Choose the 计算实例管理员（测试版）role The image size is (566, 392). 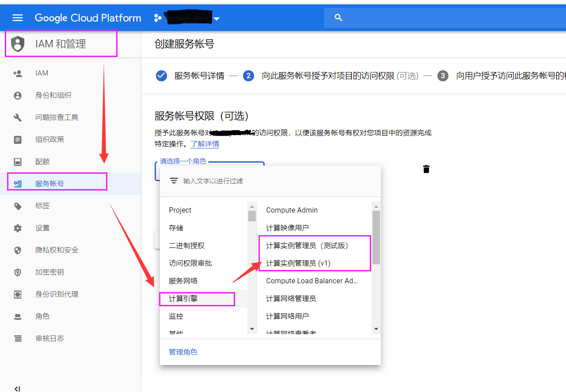pyautogui.click(x=315, y=246)
